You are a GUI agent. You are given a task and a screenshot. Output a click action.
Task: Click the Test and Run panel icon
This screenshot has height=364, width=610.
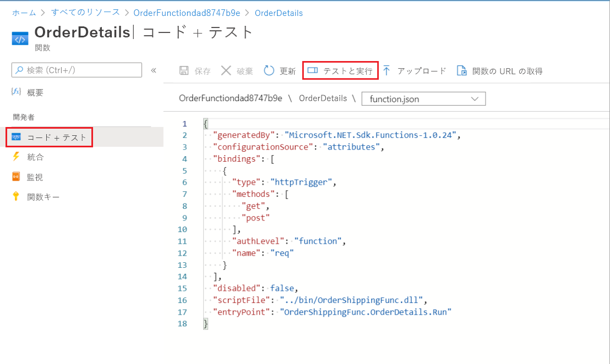[312, 70]
